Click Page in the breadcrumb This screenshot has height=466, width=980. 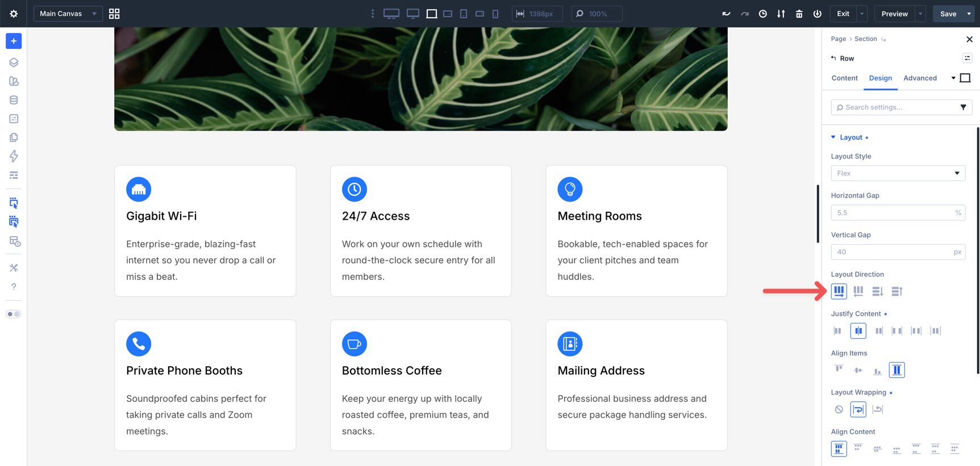tap(839, 39)
